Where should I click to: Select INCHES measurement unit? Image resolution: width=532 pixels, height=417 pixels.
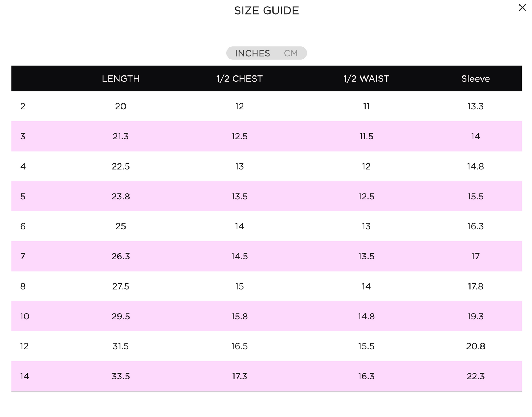point(253,53)
